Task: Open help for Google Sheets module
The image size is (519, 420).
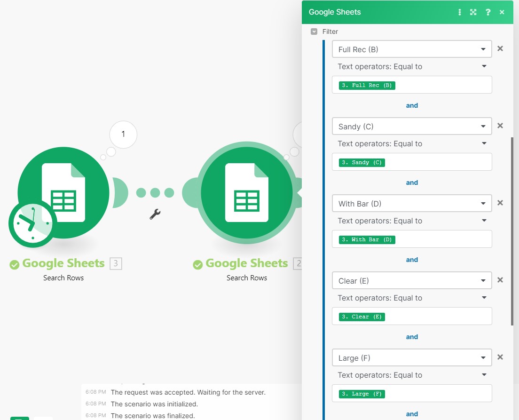Action: (488, 12)
